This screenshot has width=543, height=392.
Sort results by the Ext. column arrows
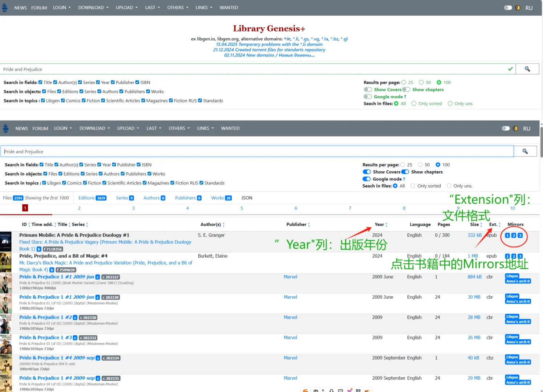(500, 225)
